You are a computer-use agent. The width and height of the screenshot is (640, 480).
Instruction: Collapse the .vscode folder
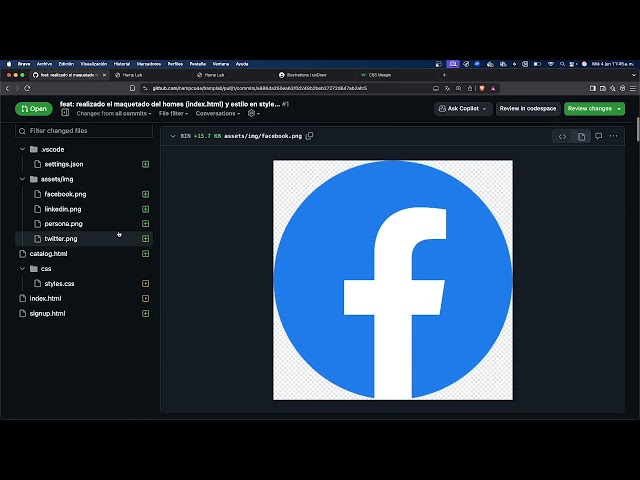(x=22, y=149)
